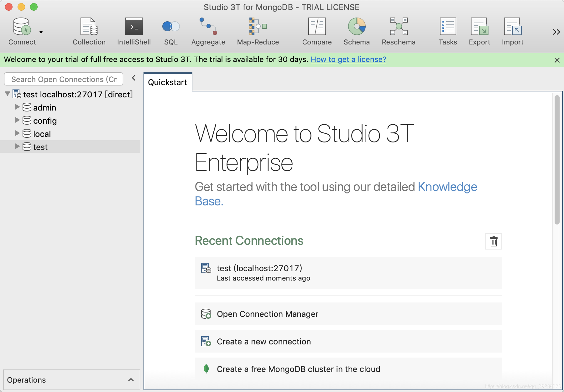Switch to the Quickstart tab
The image size is (564, 392).
pos(168,82)
